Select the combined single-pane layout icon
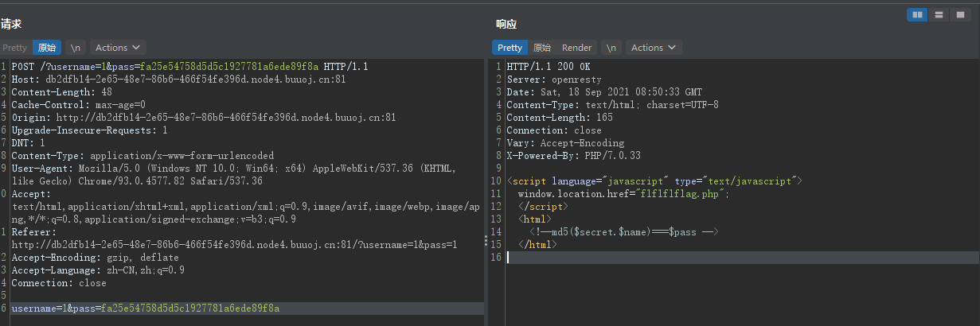Viewport: 980px width, 326px height. point(960,14)
